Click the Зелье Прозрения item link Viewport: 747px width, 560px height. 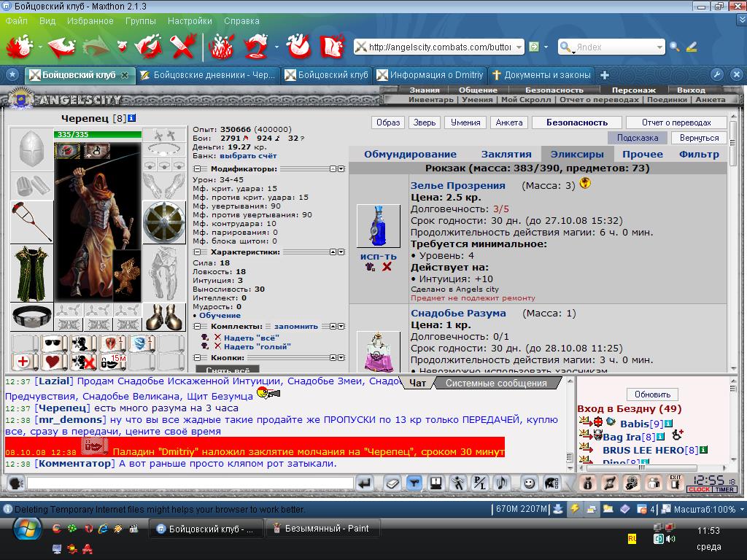(458, 186)
